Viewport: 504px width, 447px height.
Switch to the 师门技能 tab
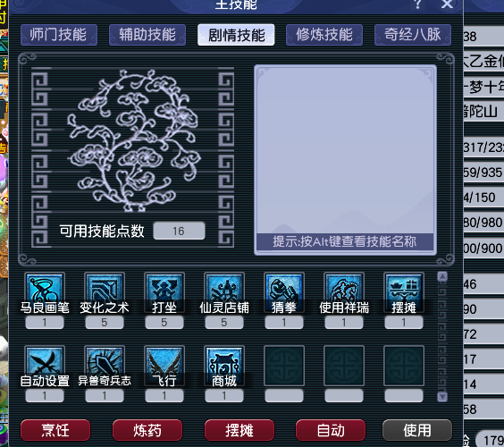[59, 35]
